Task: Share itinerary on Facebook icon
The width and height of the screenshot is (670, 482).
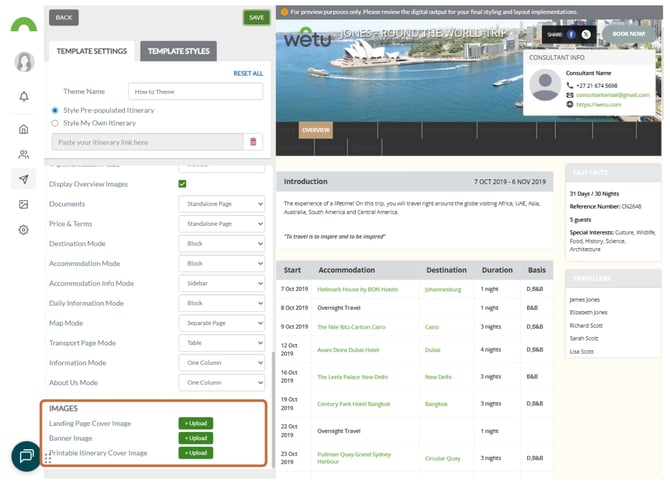Action: (571, 35)
